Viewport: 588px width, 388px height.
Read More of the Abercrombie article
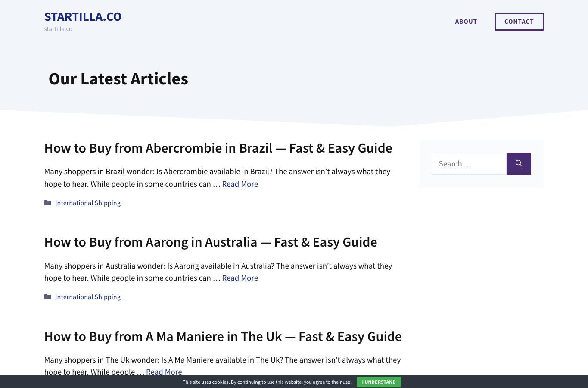pyautogui.click(x=240, y=184)
